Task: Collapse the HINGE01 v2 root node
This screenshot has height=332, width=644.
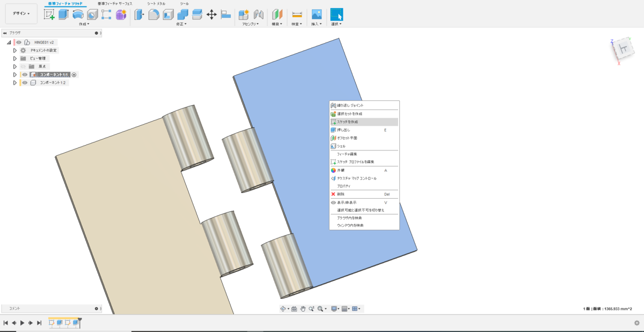Action: (x=9, y=42)
